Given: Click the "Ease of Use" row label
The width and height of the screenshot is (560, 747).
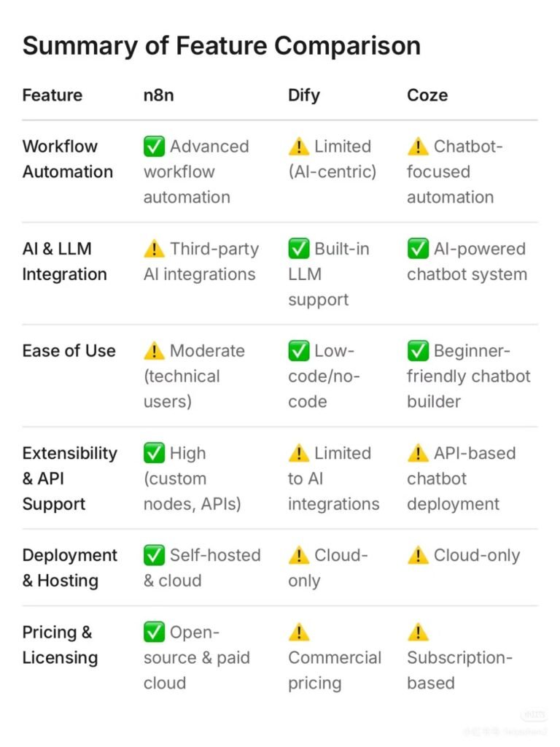Looking at the screenshot, I should [x=69, y=351].
